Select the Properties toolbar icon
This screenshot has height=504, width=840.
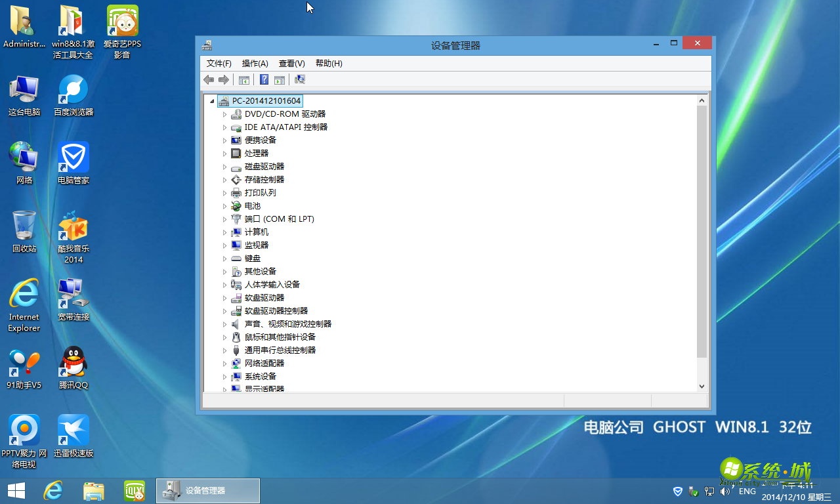(279, 79)
